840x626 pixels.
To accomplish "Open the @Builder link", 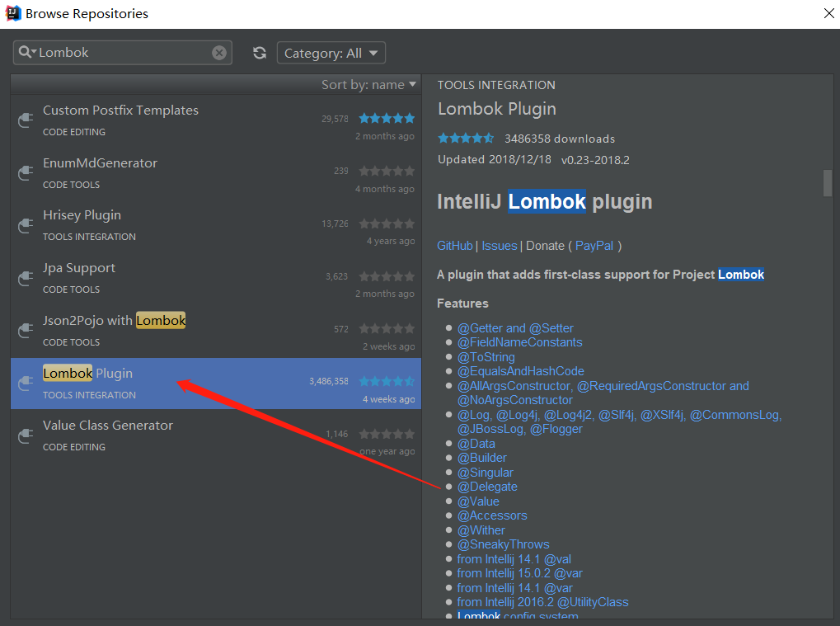I will point(482,458).
